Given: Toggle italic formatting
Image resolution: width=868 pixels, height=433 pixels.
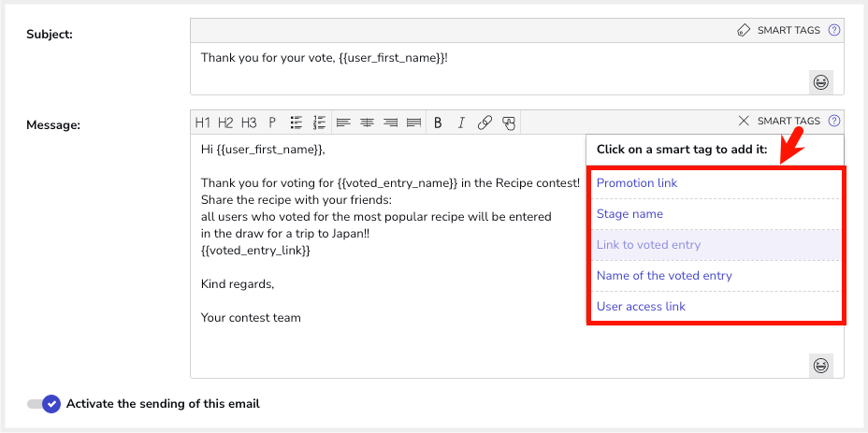Looking at the screenshot, I should tap(460, 123).
